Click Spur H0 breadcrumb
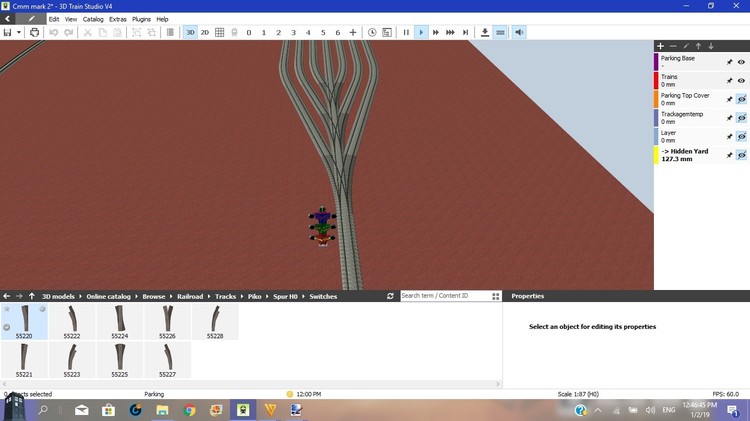Image resolution: width=750 pixels, height=421 pixels. click(286, 297)
